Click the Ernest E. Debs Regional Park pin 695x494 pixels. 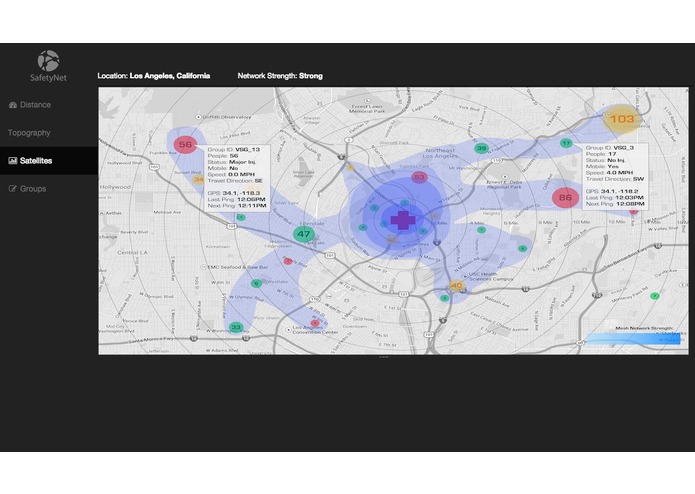(504, 176)
